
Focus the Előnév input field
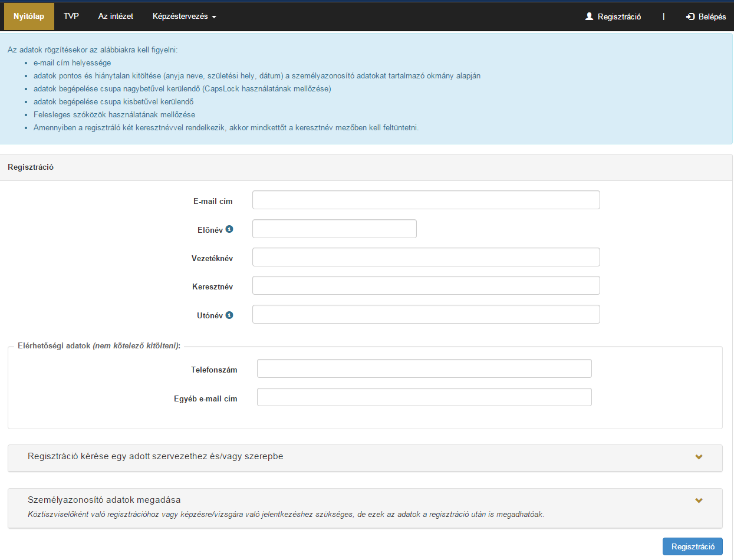334,229
